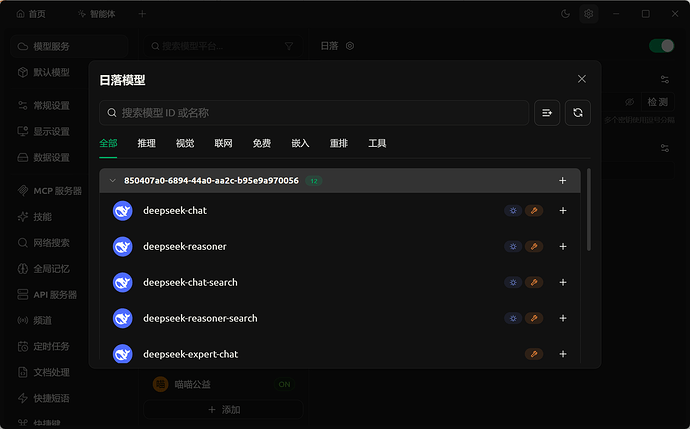
Task: Open the 日落 provider settings gear
Action: [x=350, y=46]
